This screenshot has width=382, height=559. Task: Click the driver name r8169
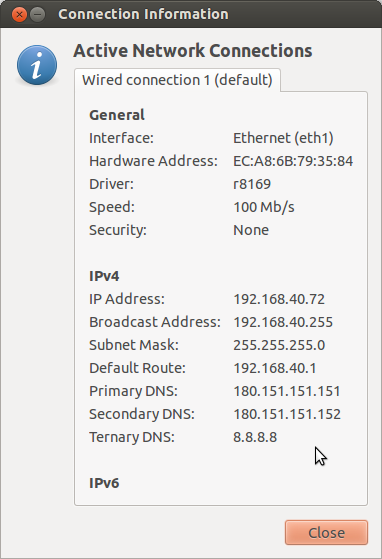(252, 184)
